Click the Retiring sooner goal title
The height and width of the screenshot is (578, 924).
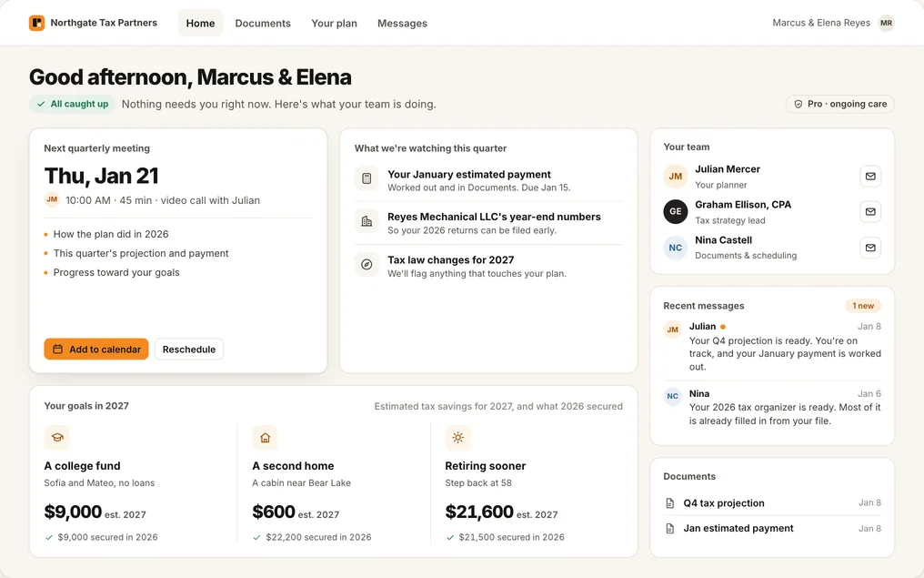(x=486, y=466)
